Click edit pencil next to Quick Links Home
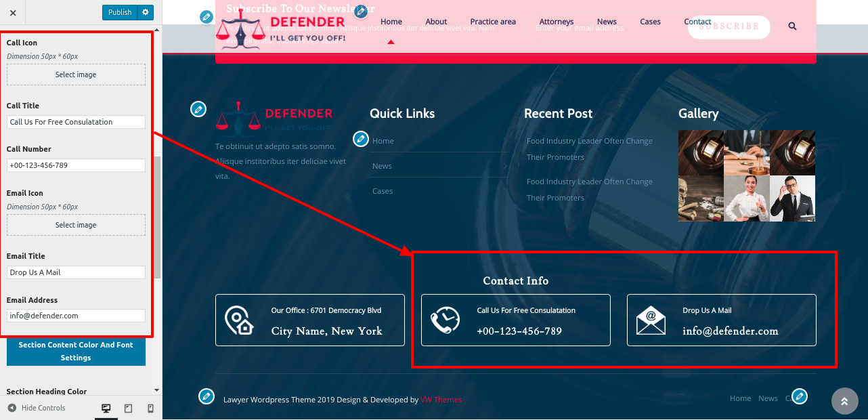 pos(361,139)
